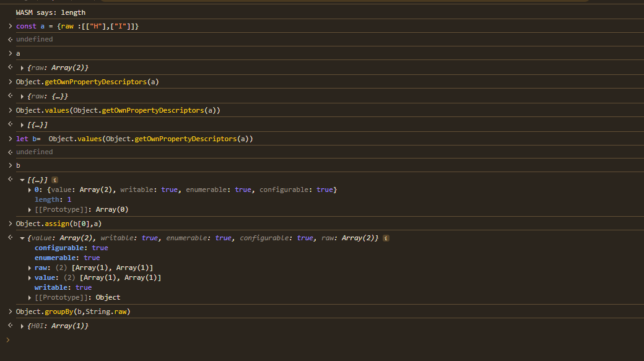Click the 'const a = {raw ...}' command entry
Image resolution: width=644 pixels, height=361 pixels.
click(x=77, y=26)
